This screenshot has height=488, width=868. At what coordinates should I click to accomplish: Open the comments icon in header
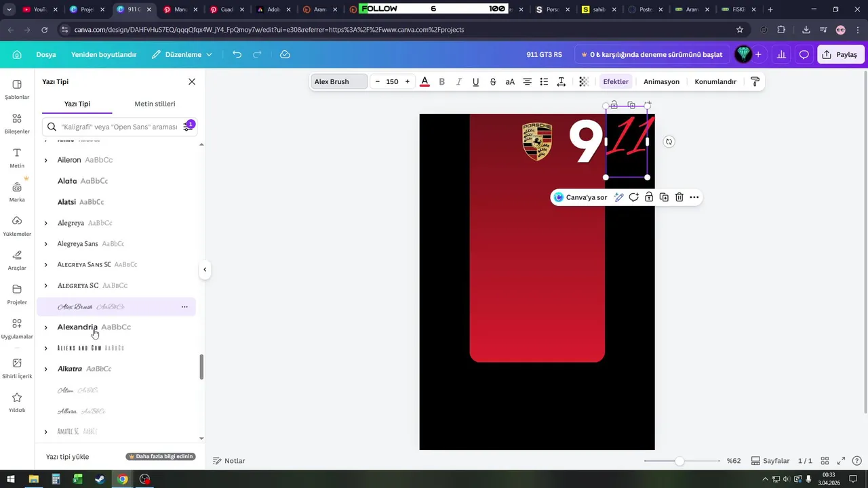804,54
